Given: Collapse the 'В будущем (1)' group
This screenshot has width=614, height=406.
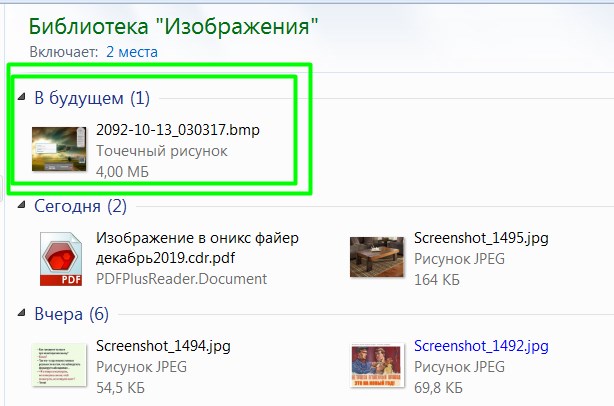Looking at the screenshot, I should 22,96.
